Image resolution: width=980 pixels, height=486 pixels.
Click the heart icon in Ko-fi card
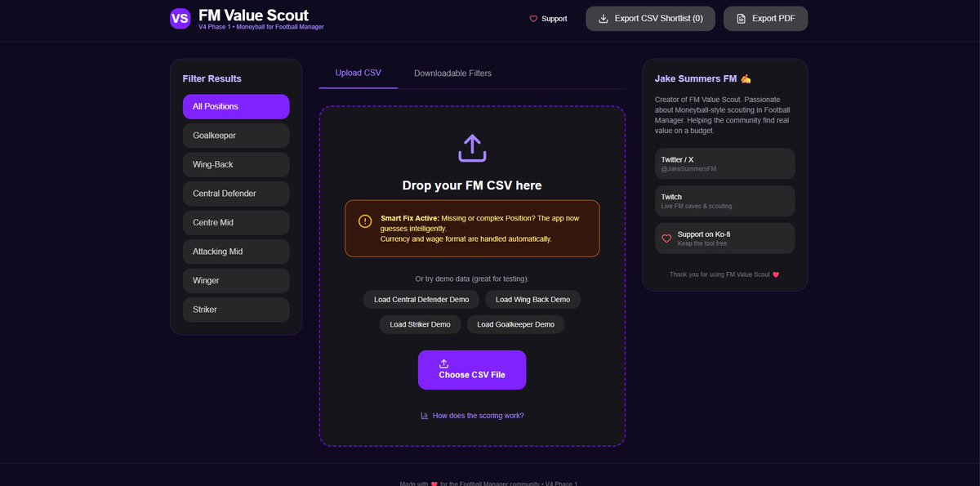666,239
